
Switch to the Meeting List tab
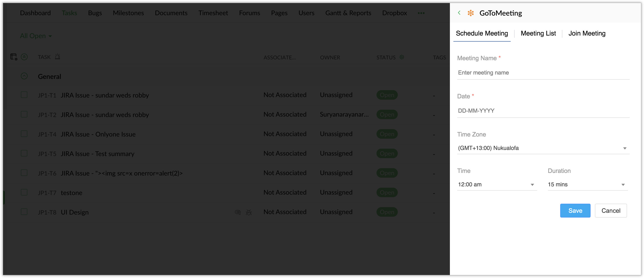point(538,33)
